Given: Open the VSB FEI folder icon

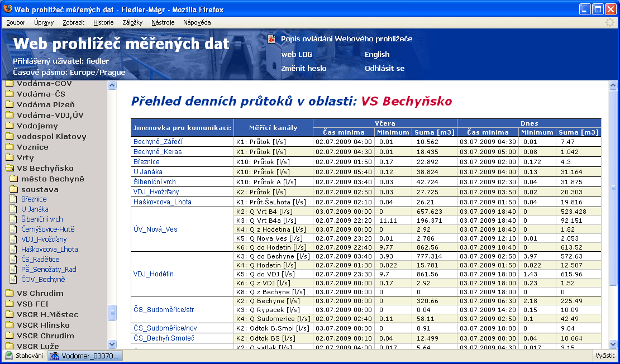Looking at the screenshot, I should [x=9, y=304].
